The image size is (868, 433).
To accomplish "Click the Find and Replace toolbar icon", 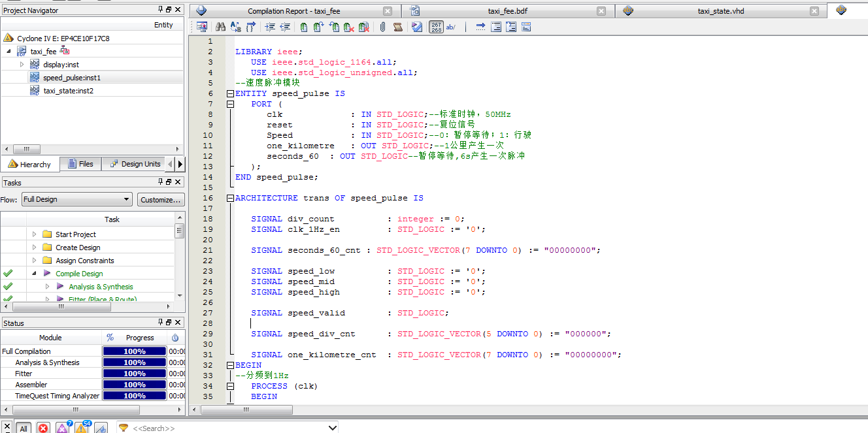I will coord(235,27).
